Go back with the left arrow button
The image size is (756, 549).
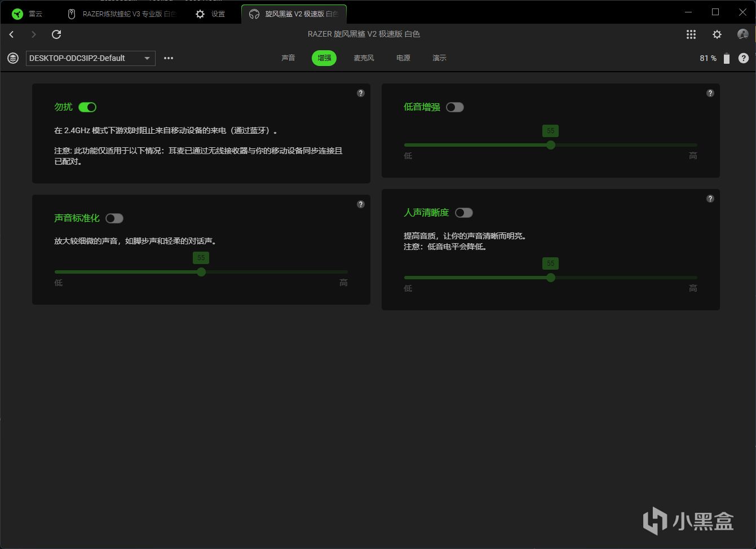11,34
